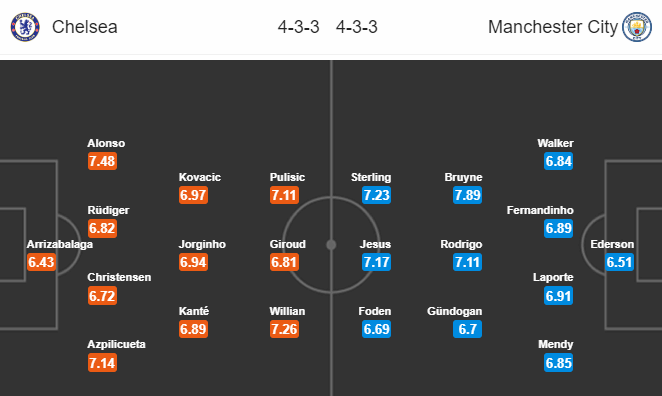The width and height of the screenshot is (662, 396).
Task: Select Jorginho's 6.94 rating
Action: (193, 262)
